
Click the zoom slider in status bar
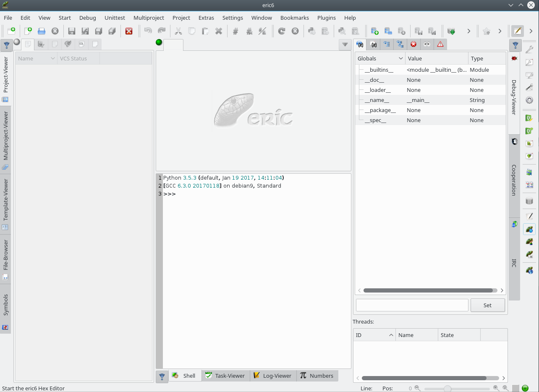pyautogui.click(x=448, y=389)
